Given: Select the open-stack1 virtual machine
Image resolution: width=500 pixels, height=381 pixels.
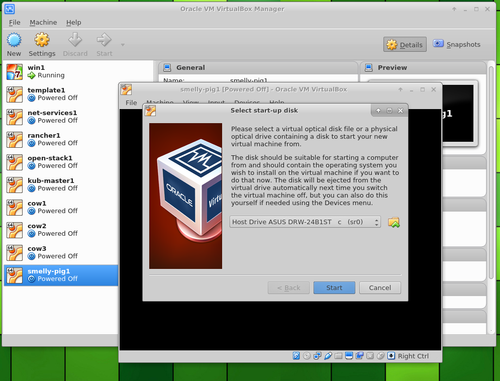Looking at the screenshot, I should [61, 162].
